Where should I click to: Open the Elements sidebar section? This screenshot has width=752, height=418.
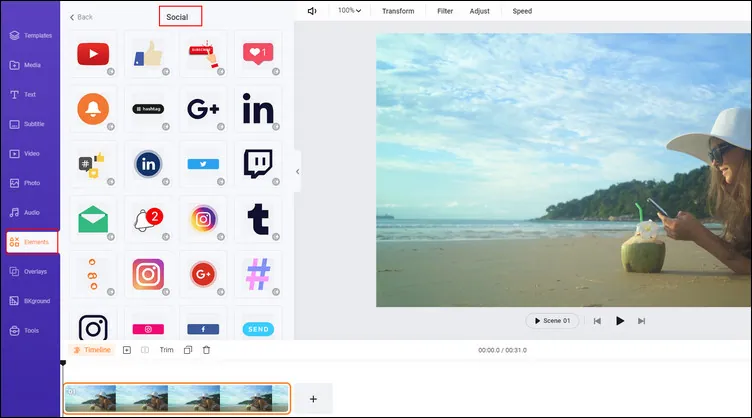click(x=32, y=242)
